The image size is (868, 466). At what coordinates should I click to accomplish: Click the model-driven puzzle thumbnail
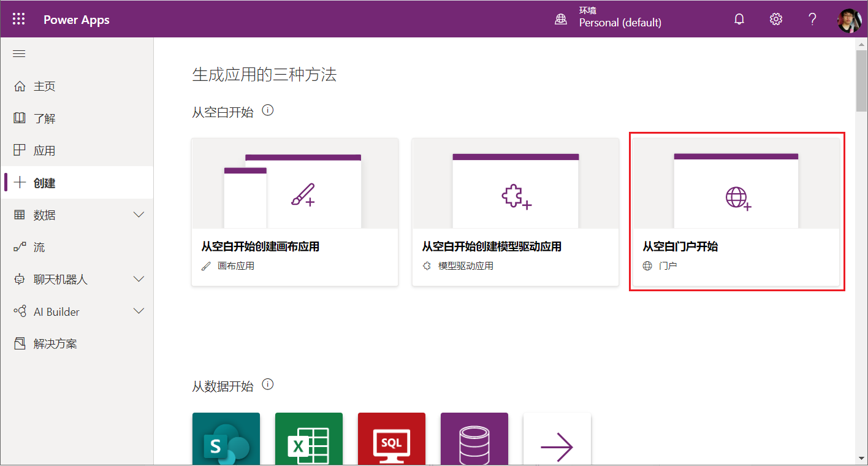516,183
